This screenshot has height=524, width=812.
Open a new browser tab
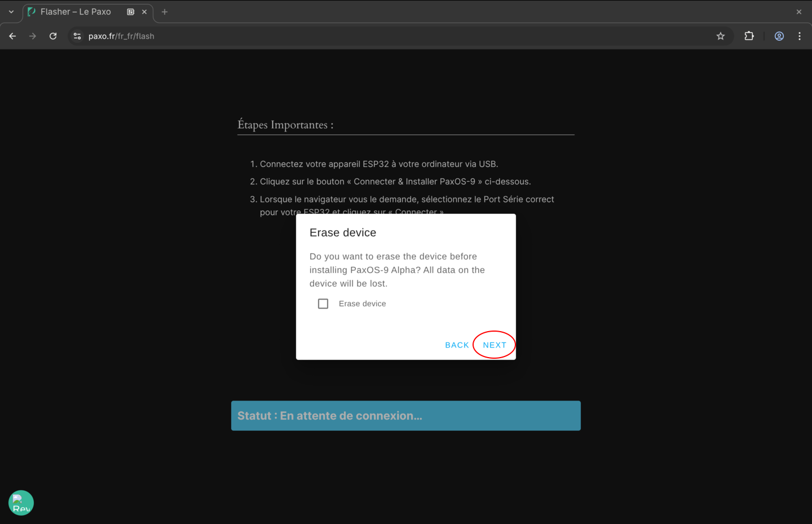pyautogui.click(x=164, y=11)
